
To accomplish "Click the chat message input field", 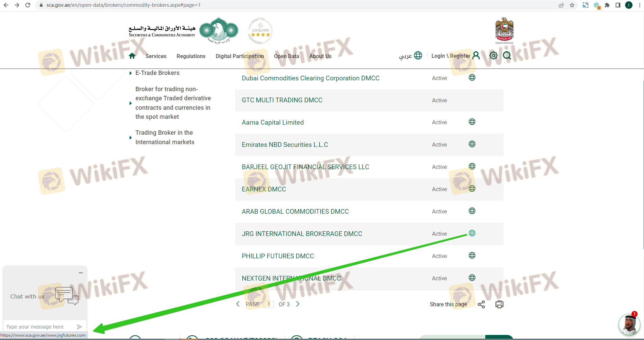I will tap(41, 327).
